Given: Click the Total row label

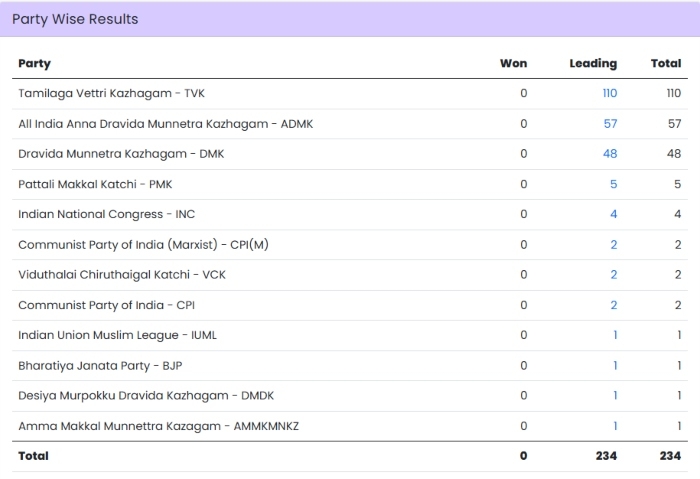Looking at the screenshot, I should (x=33, y=456).
